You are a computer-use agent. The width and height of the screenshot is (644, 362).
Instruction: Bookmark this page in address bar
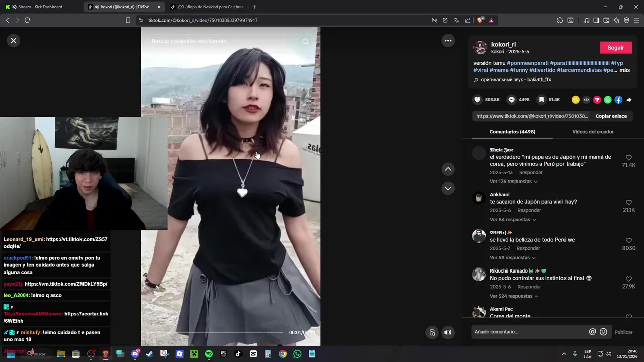(128, 20)
